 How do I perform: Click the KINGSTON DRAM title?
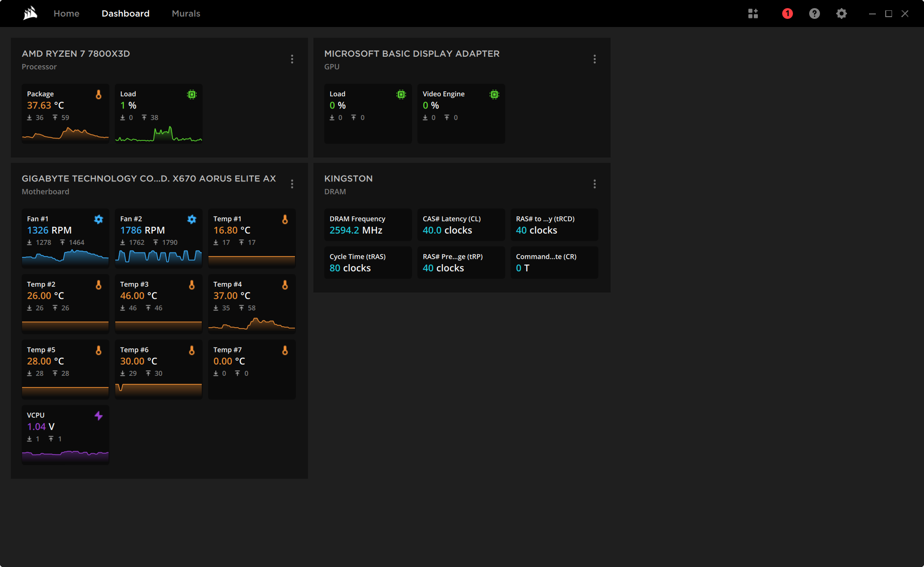[x=349, y=179]
